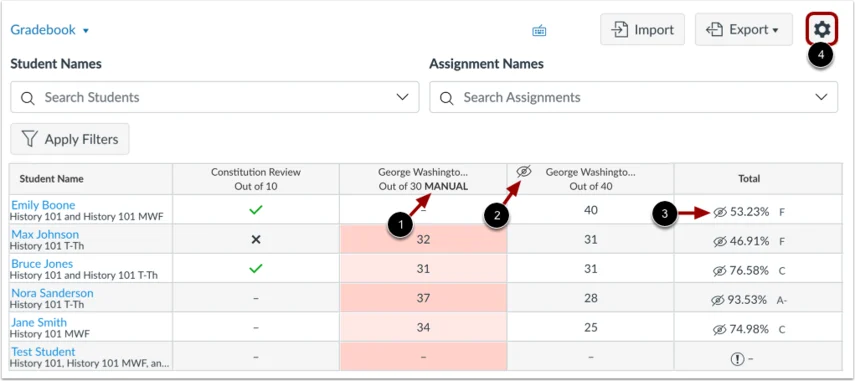The height and width of the screenshot is (381, 855).
Task: Click Max Johnson's Constitution Review X mark
Action: pyautogui.click(x=256, y=239)
